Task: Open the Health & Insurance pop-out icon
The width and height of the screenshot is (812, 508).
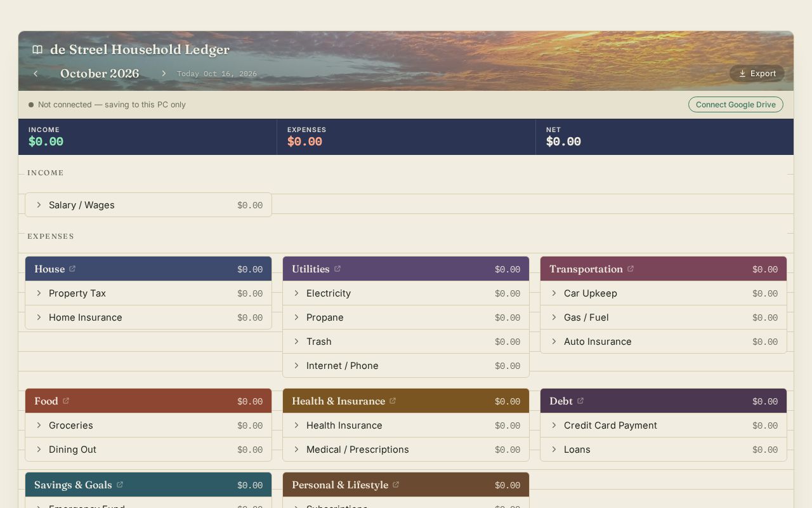Action: pos(393,401)
